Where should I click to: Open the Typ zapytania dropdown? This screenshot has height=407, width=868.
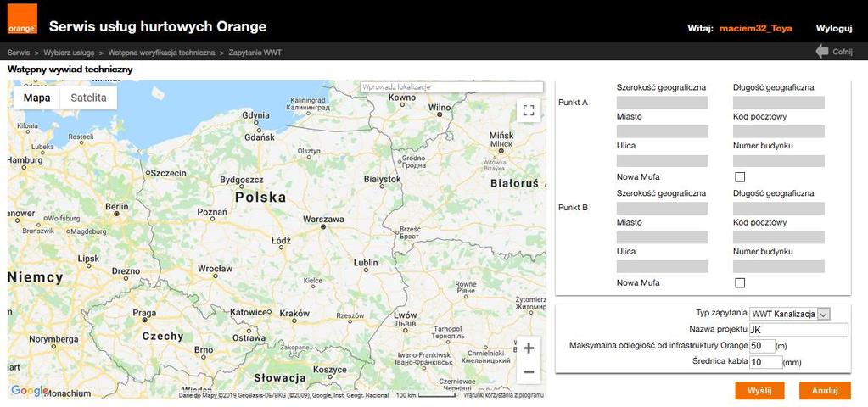[790, 314]
